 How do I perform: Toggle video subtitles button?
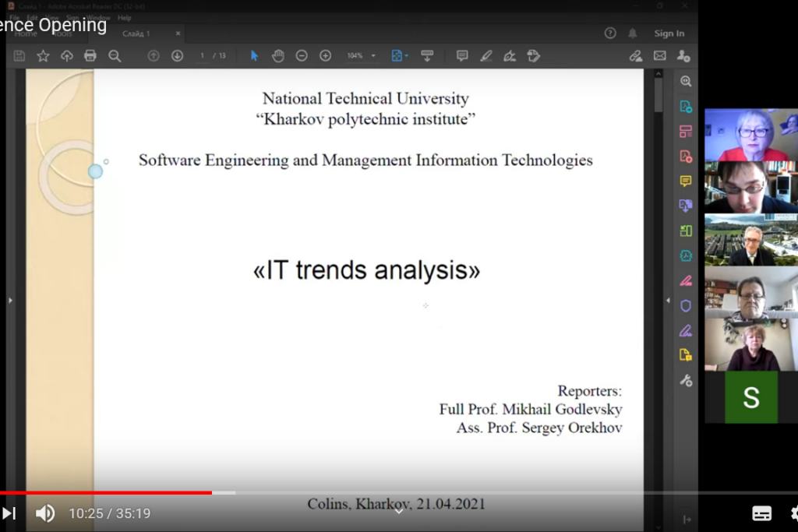pos(761,513)
